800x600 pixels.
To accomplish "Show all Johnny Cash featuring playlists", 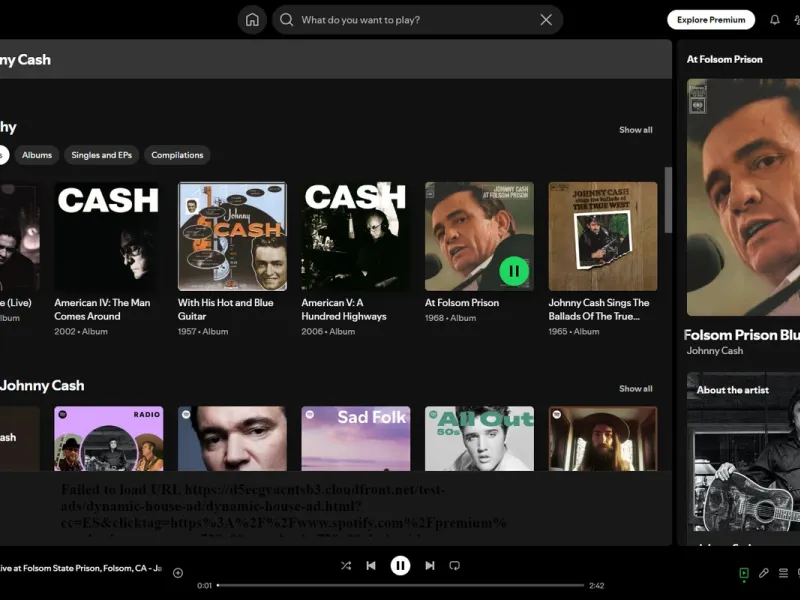I will tap(636, 389).
